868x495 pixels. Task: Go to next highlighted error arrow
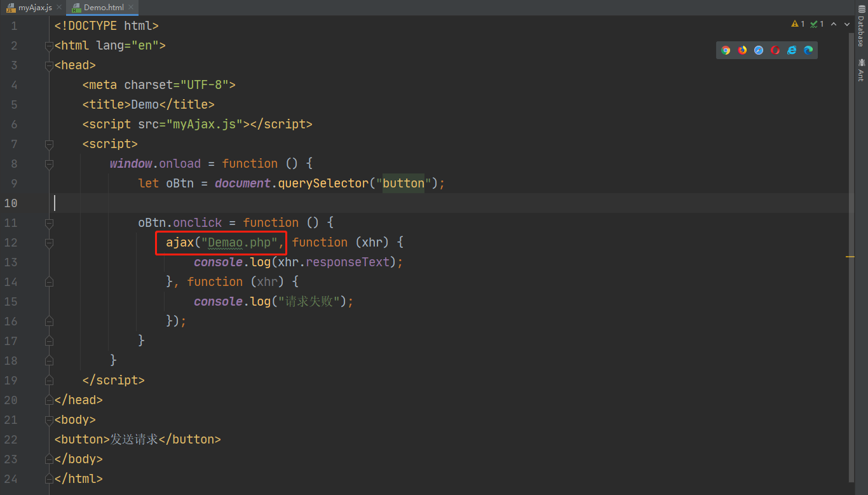pyautogui.click(x=847, y=24)
